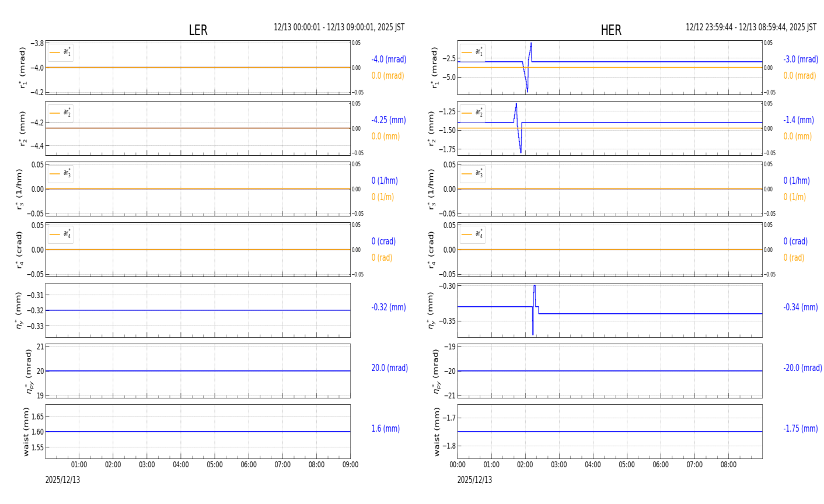Viewport: 824px width, 504px height.
Task: Select the -20.0 (mrad) readout in HER
Action: coord(802,368)
